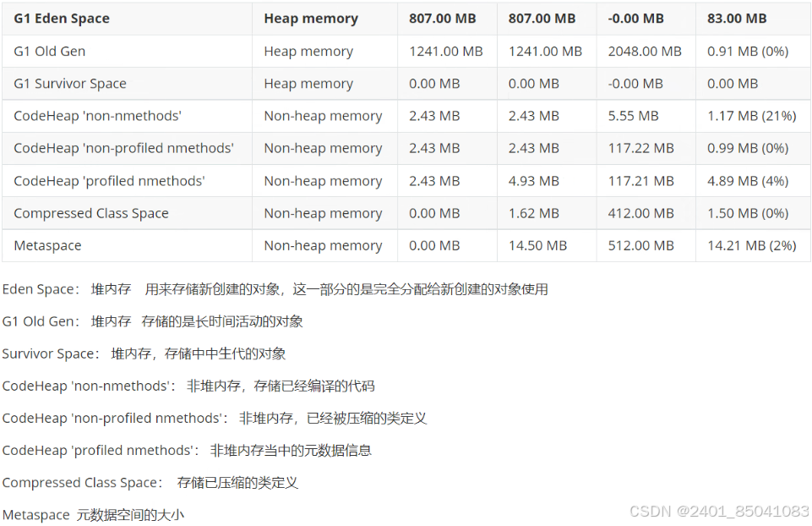Select the G1 Old Gen explanation line
The height and width of the screenshot is (526, 812).
[152, 321]
